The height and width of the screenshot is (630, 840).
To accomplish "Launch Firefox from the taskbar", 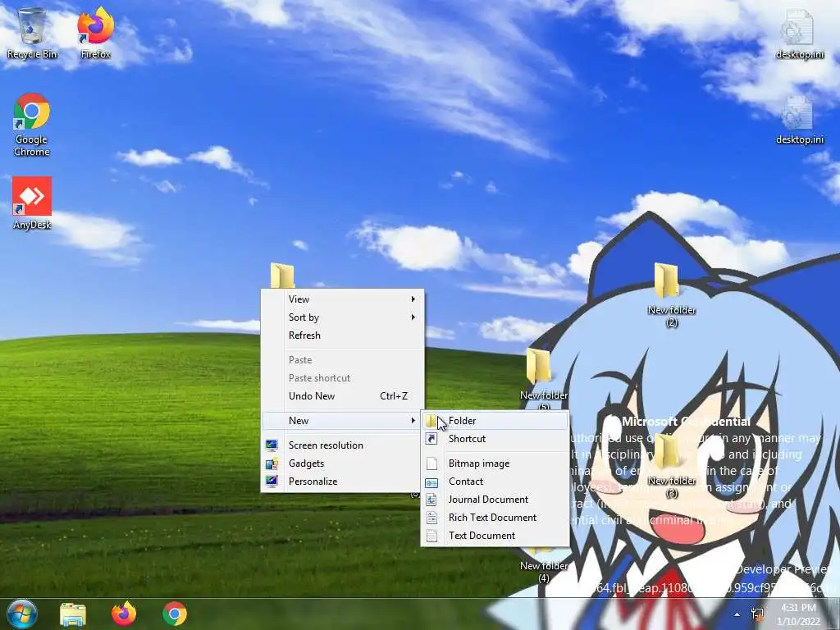I will point(124,614).
